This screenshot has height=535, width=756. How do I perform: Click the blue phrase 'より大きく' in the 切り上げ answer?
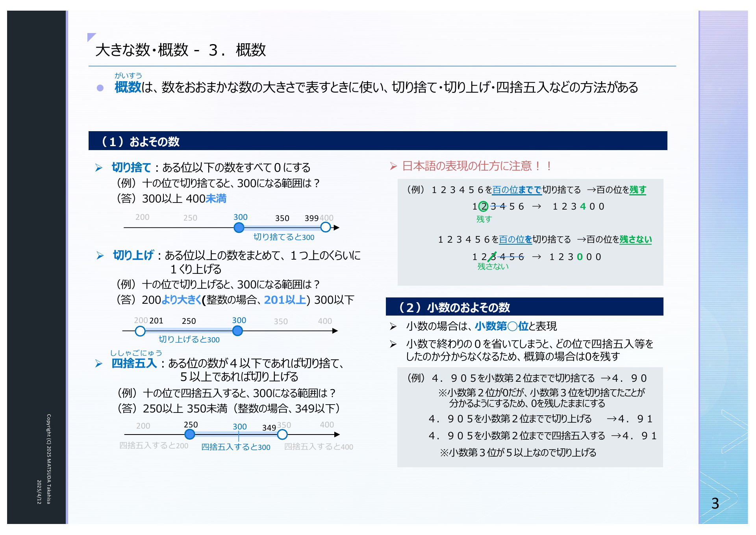(x=181, y=300)
